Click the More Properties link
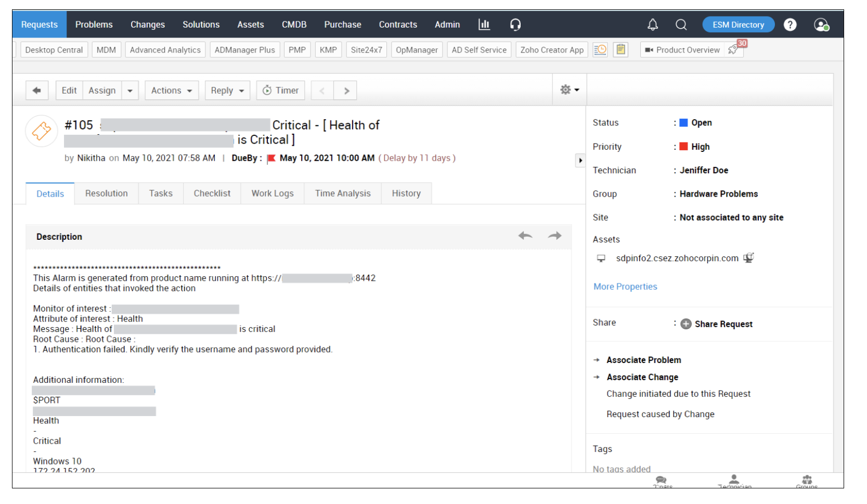Screen dimensions: 867x504 (625, 287)
